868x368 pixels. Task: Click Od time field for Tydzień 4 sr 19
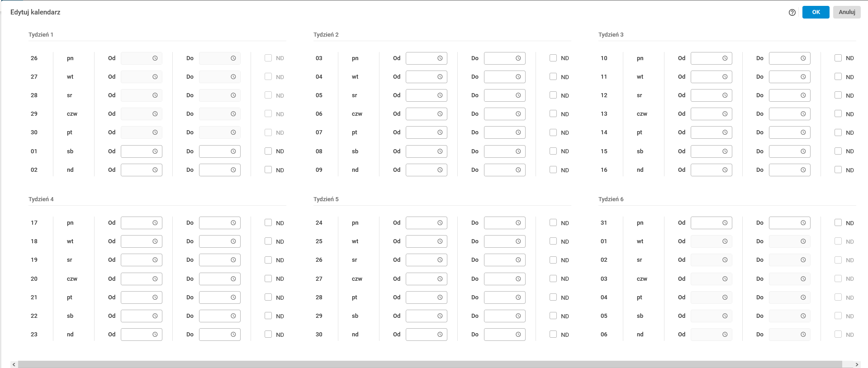(x=142, y=260)
